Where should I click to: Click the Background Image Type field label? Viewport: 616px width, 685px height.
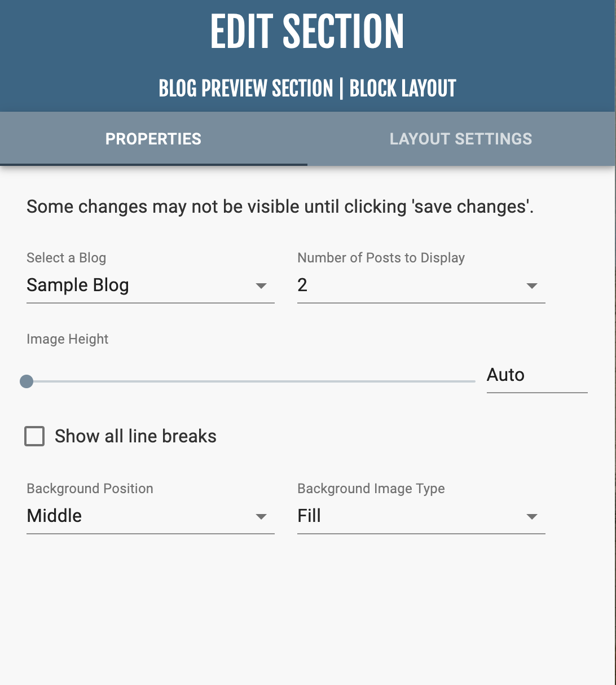[371, 489]
